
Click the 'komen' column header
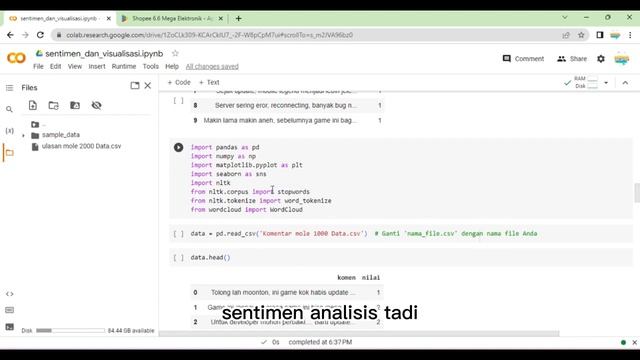coord(346,278)
